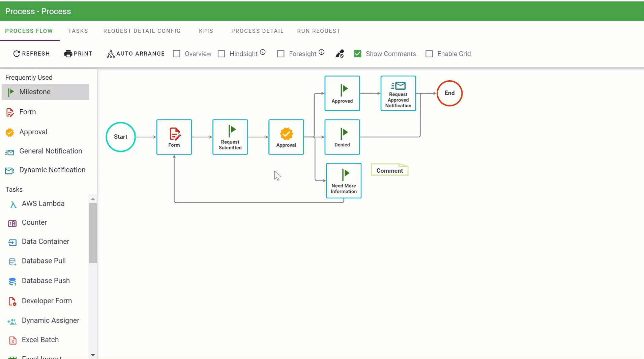Select Dynamic Assigner from the sidebar
This screenshot has height=359, width=644.
(50, 321)
